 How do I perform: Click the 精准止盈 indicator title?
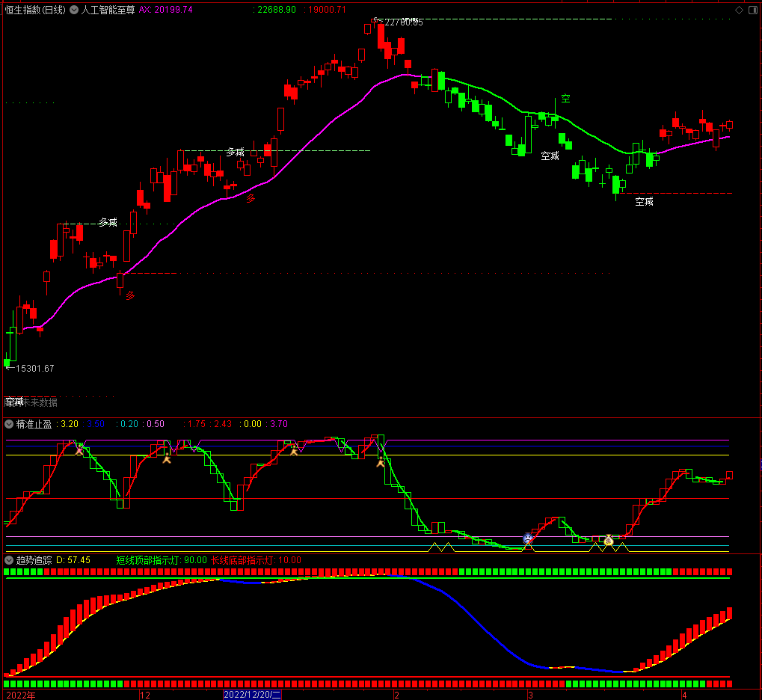pos(34,424)
